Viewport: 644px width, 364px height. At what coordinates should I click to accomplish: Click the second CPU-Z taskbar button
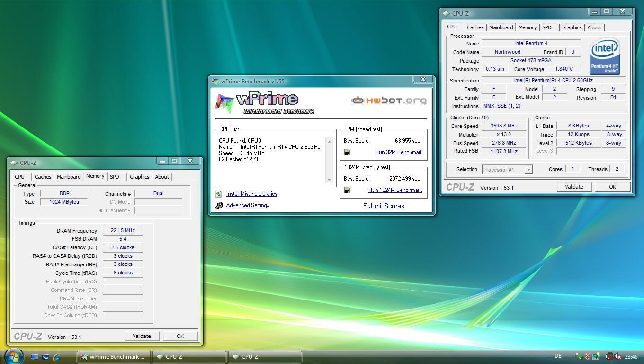(x=265, y=357)
